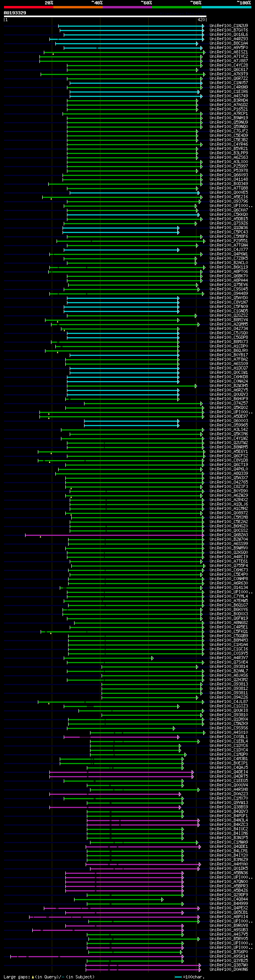Select hit label UniRef100_O94226
This screenshot has width=255, height=980.
click(x=229, y=697)
